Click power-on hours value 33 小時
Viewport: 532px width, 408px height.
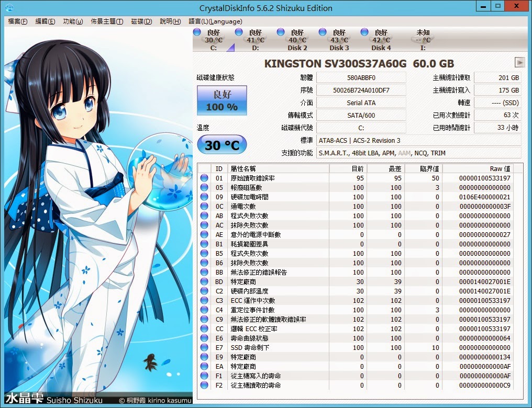(497, 128)
